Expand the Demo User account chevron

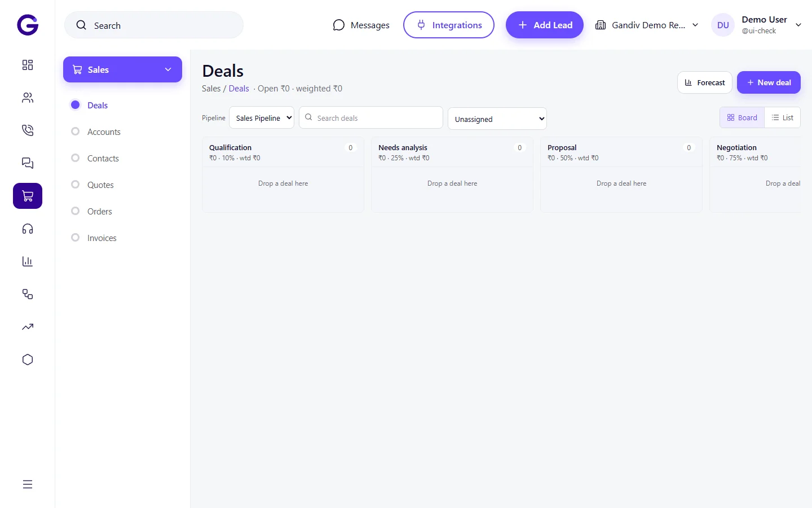tap(798, 25)
